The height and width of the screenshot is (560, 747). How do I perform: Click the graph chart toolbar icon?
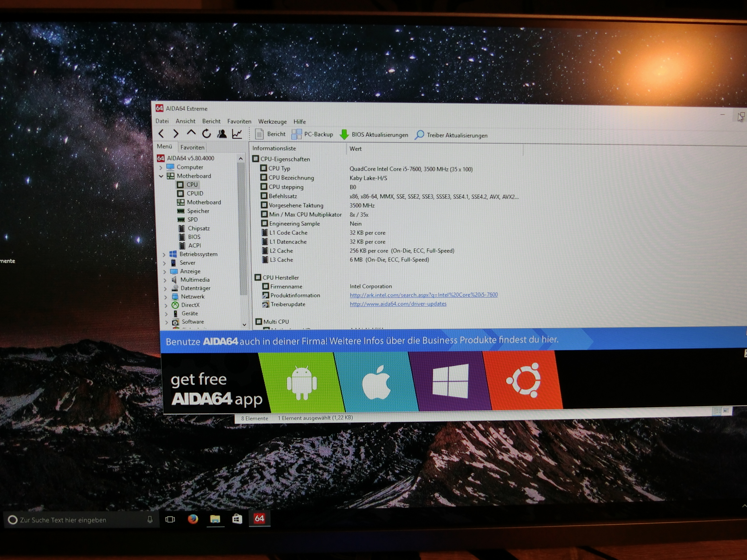point(237,134)
